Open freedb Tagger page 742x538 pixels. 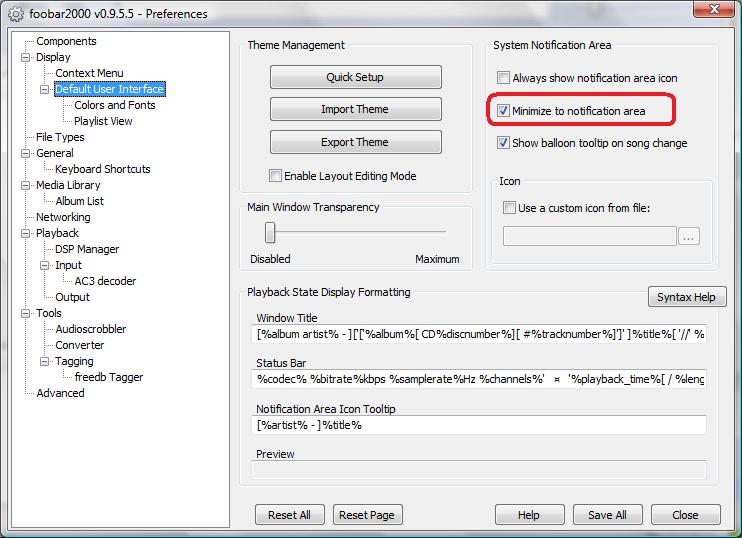tap(109, 377)
